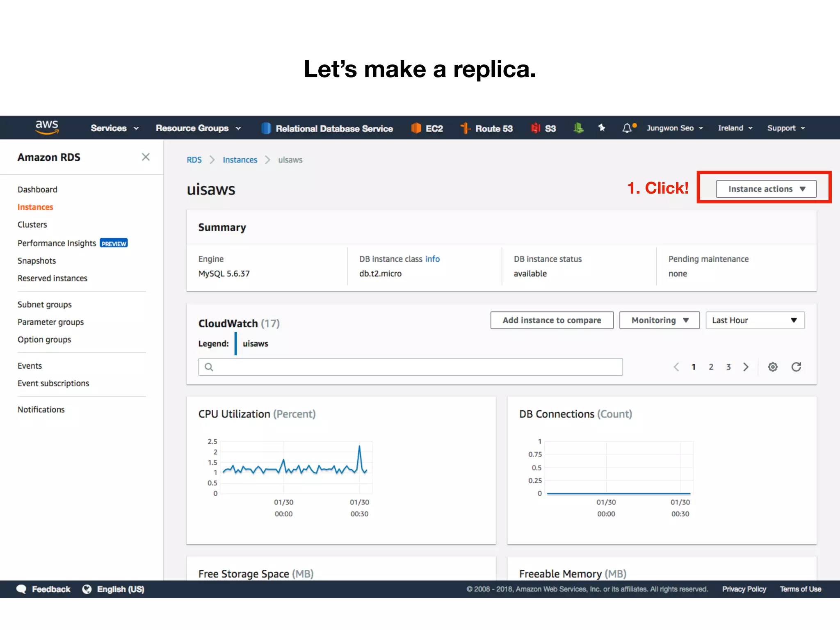Viewport: 840px width, 630px height.
Task: Refresh the CloudWatch metrics
Action: click(x=796, y=367)
